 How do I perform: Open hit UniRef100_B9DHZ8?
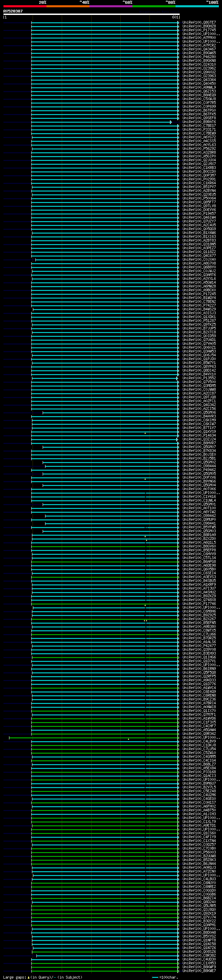point(199,26)
